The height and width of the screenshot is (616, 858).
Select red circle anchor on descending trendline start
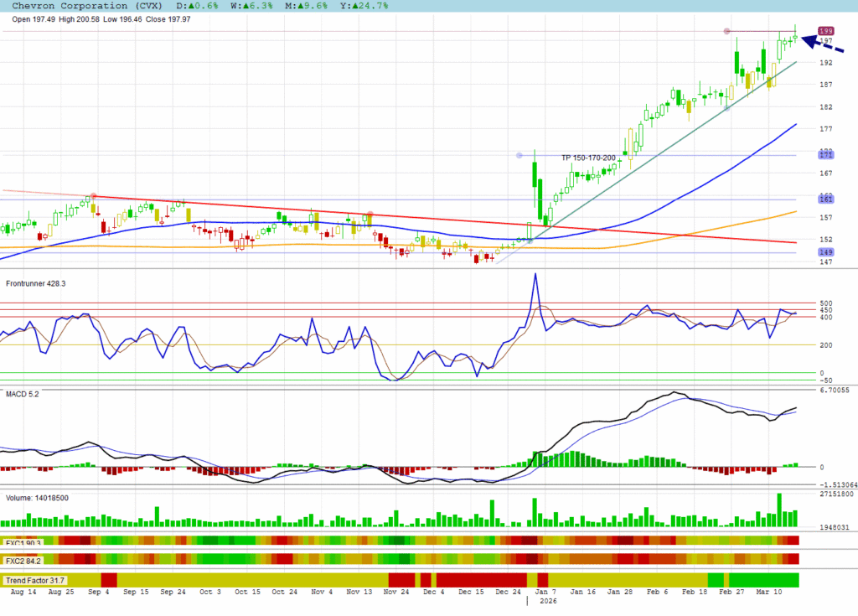point(93,196)
